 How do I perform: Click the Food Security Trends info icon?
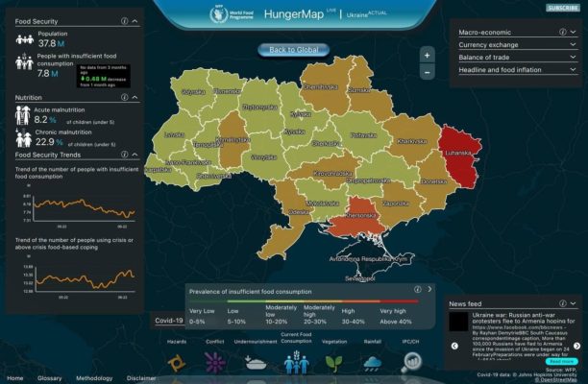click(125, 154)
